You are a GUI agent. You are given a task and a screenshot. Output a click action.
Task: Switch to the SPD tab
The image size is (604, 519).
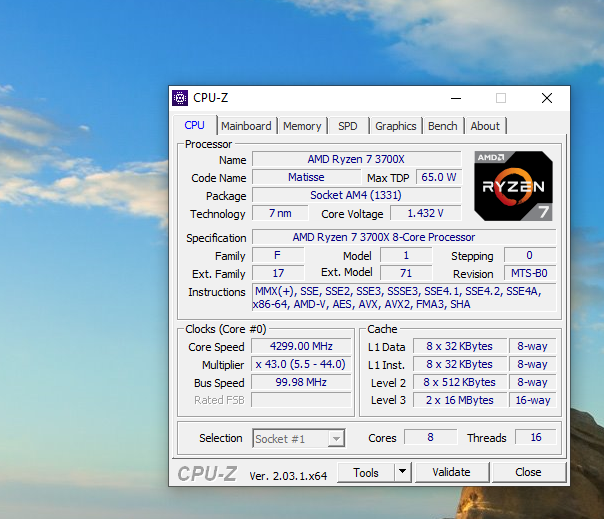[348, 126]
